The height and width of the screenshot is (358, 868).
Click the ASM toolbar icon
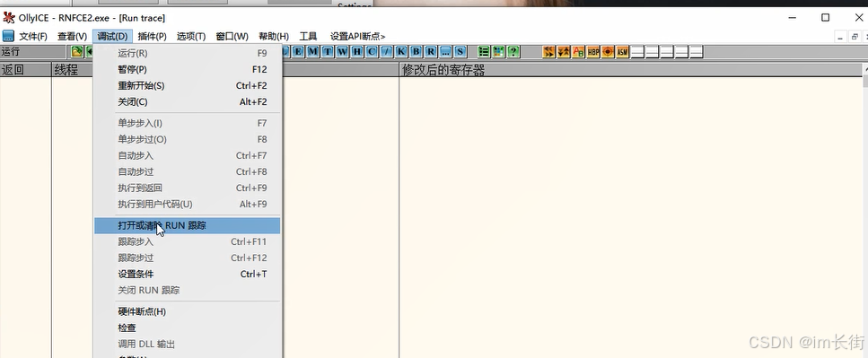623,52
